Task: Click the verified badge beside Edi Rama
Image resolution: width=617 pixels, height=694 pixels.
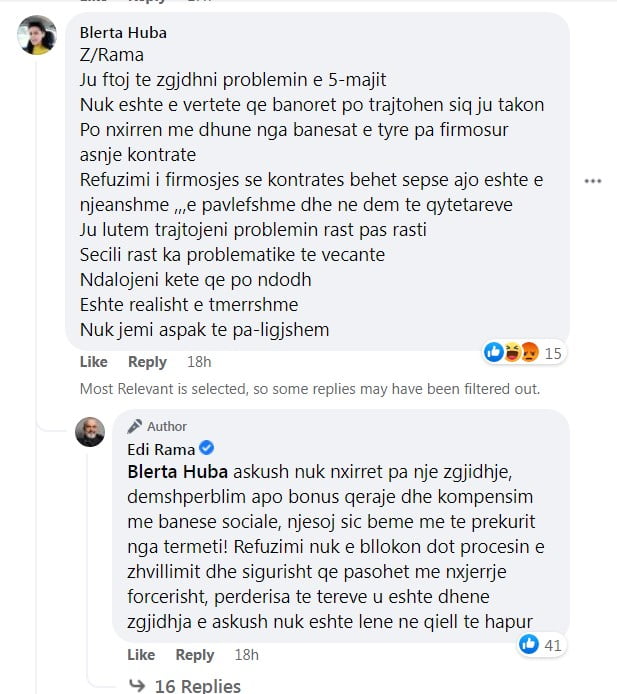Action: [206, 448]
